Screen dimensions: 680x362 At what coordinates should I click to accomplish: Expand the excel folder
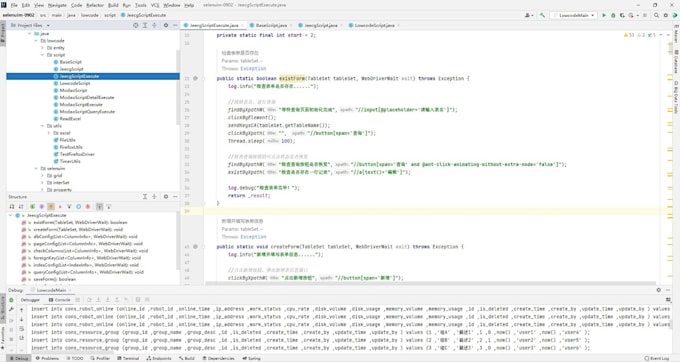[49, 133]
